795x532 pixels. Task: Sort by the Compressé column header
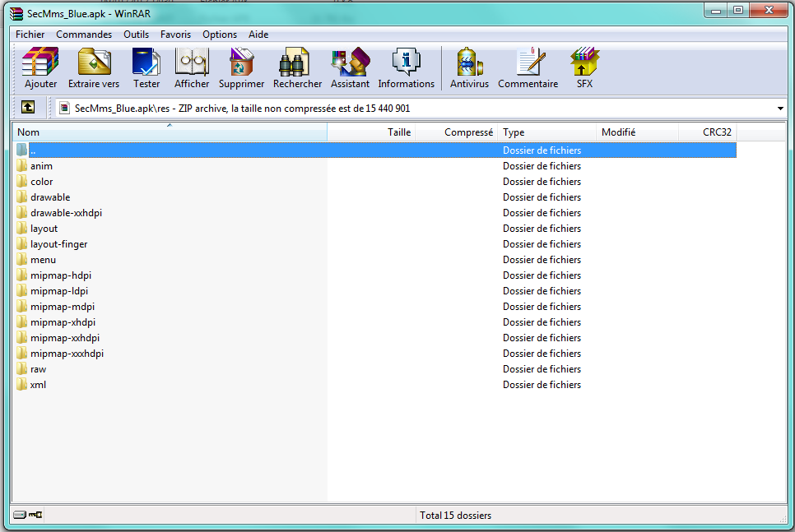456,132
